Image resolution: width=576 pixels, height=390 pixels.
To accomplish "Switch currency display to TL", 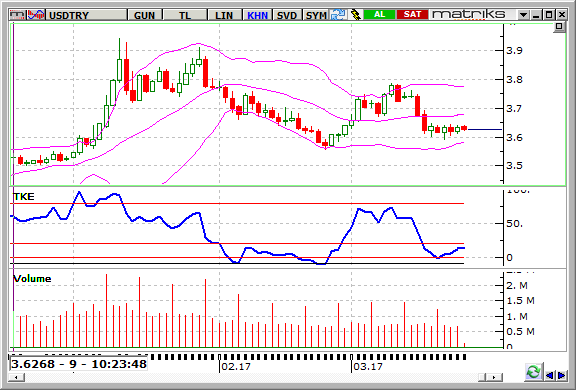I will pyautogui.click(x=185, y=15).
